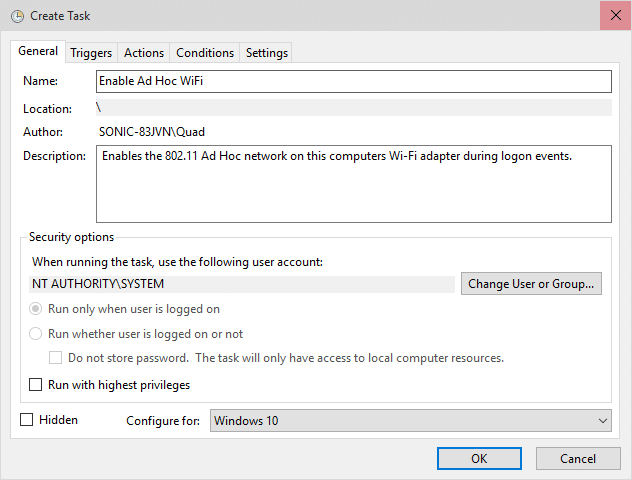632x480 pixels.
Task: Click the Configure for dropdown arrow
Action: pos(601,421)
